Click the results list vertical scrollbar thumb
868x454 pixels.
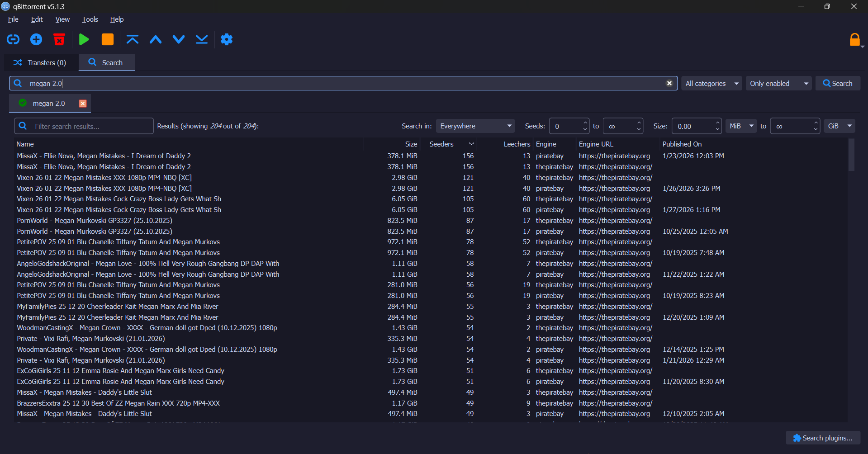tap(851, 155)
